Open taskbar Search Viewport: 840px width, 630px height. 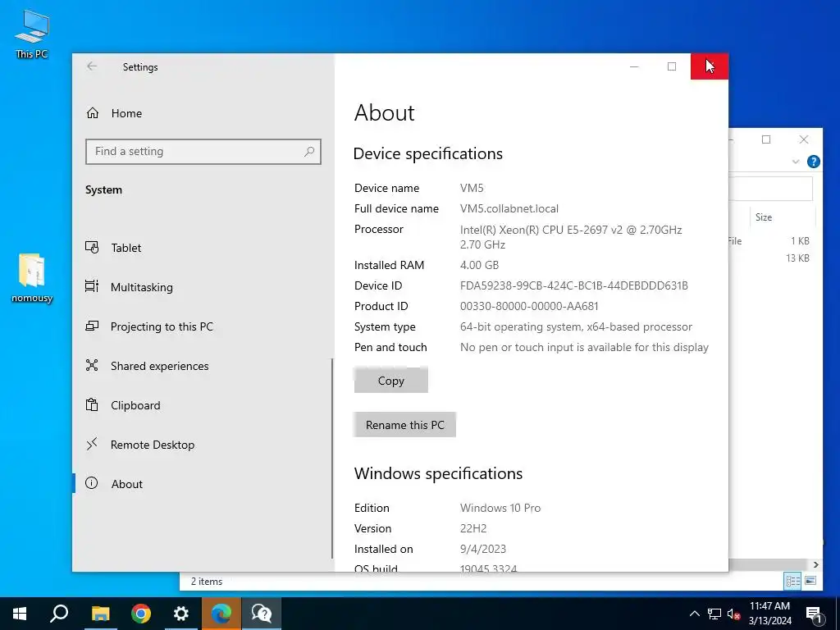click(x=59, y=614)
